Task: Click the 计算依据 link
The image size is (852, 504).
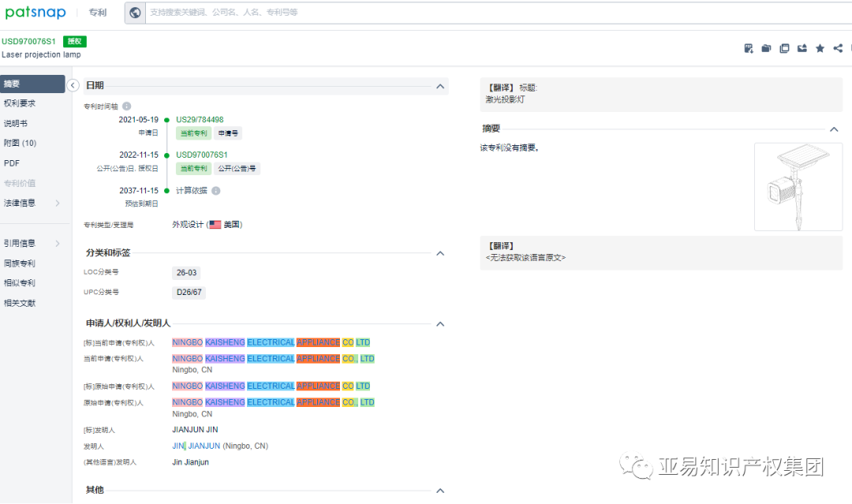Action: click(x=191, y=191)
